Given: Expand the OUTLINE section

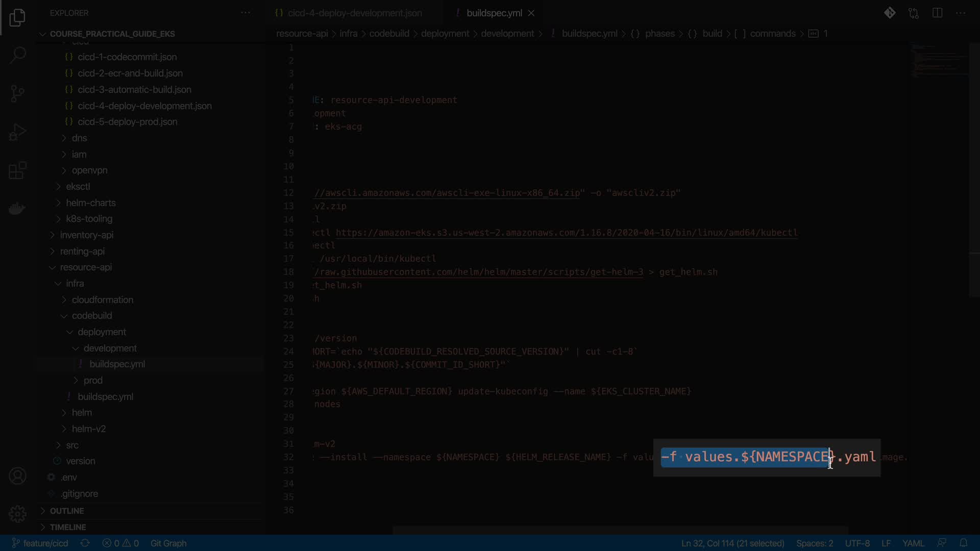Looking at the screenshot, I should point(67,511).
